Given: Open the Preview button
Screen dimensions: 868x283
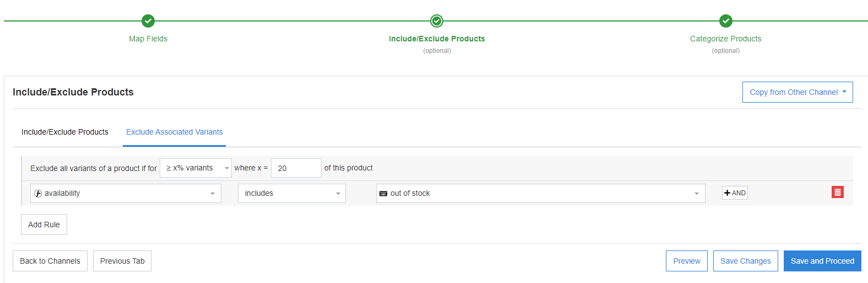Looking at the screenshot, I should pyautogui.click(x=686, y=261).
